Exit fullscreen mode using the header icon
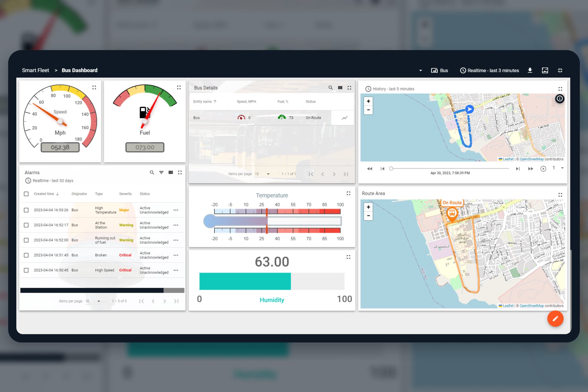 (x=560, y=71)
